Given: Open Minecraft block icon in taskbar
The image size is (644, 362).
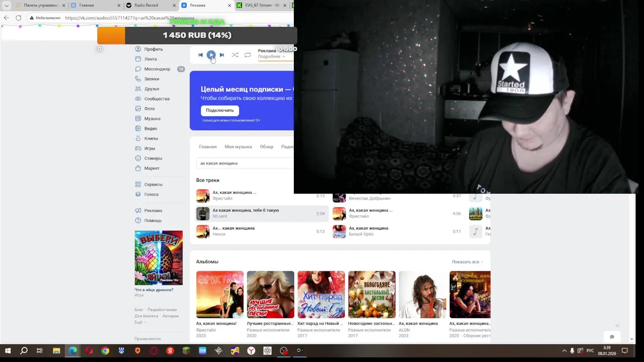Looking at the screenshot, I should [186, 350].
